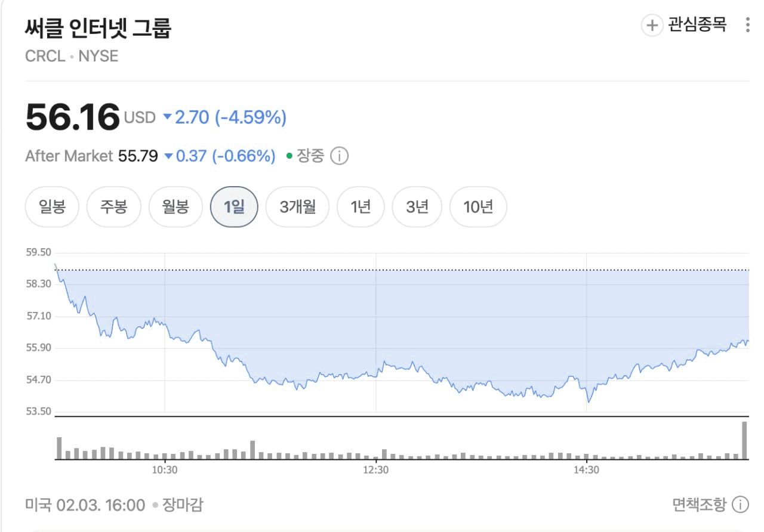The image size is (764, 532).
Task: Select the 주봉 weekly candle tab
Action: (x=114, y=208)
